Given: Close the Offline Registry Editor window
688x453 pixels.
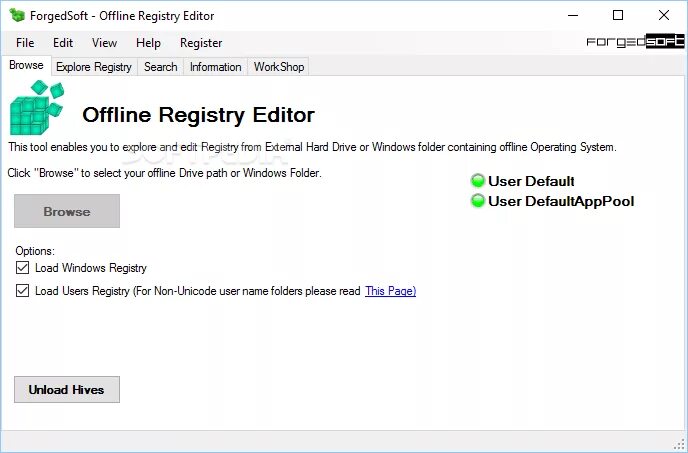Looking at the screenshot, I should (664, 15).
